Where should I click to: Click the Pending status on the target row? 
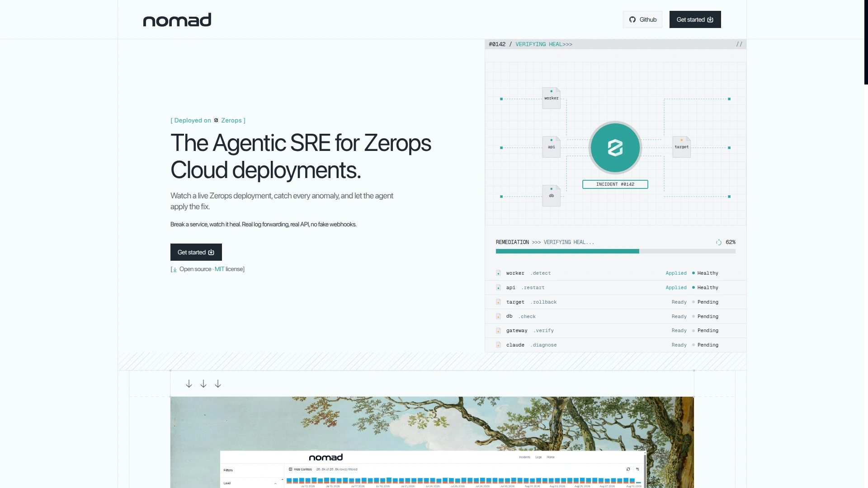coord(705,302)
